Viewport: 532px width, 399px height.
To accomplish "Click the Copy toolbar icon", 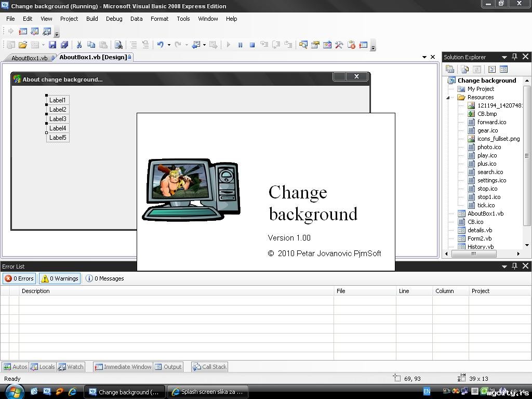I will coord(91,45).
